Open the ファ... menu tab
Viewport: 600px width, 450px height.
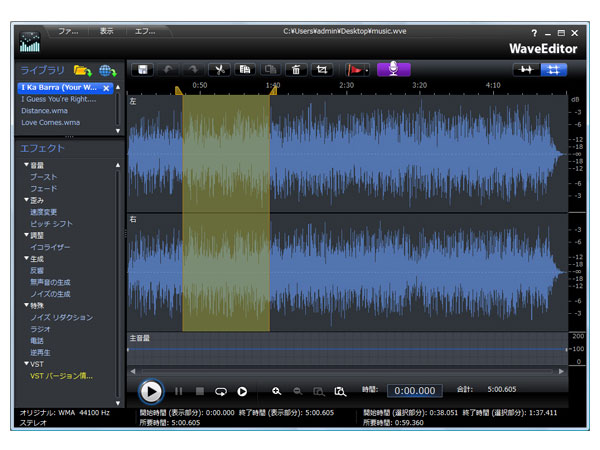point(68,31)
